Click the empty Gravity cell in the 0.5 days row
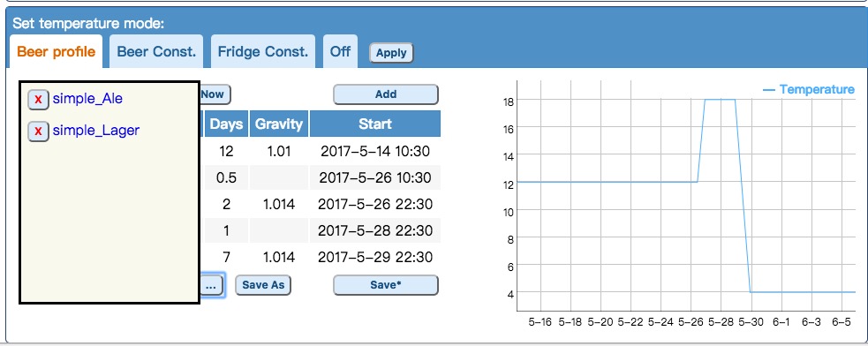The width and height of the screenshot is (868, 346). [x=279, y=177]
